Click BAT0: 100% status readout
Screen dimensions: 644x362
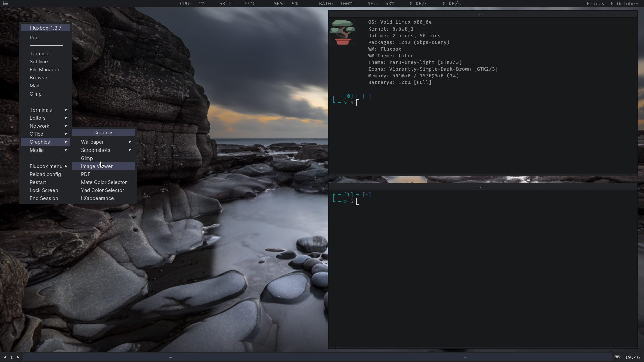(335, 4)
